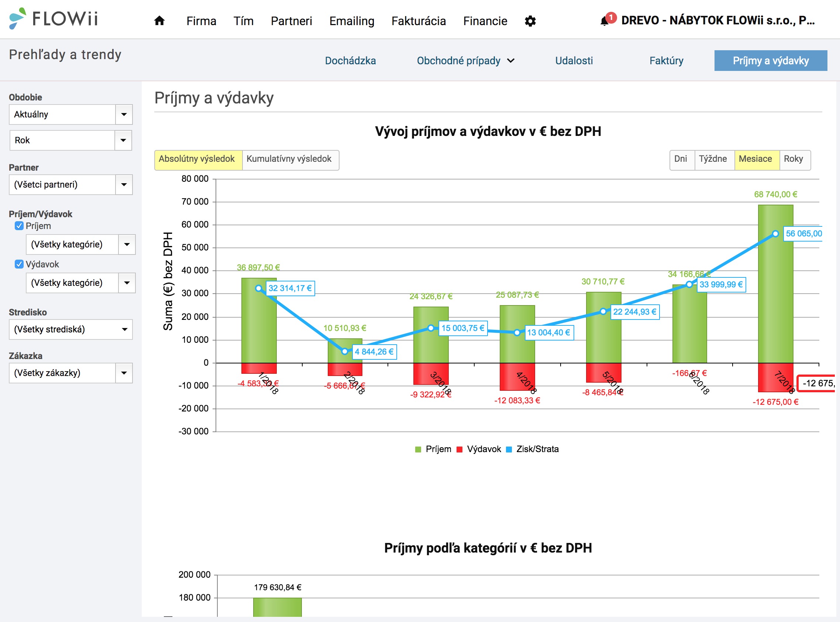The height and width of the screenshot is (622, 840).
Task: Open the notifications bell icon
Action: point(605,21)
